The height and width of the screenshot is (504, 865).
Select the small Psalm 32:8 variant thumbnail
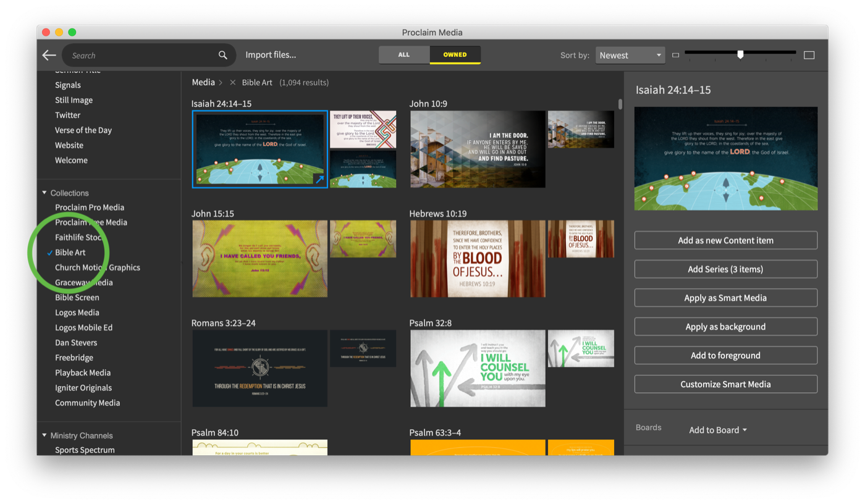pyautogui.click(x=581, y=348)
